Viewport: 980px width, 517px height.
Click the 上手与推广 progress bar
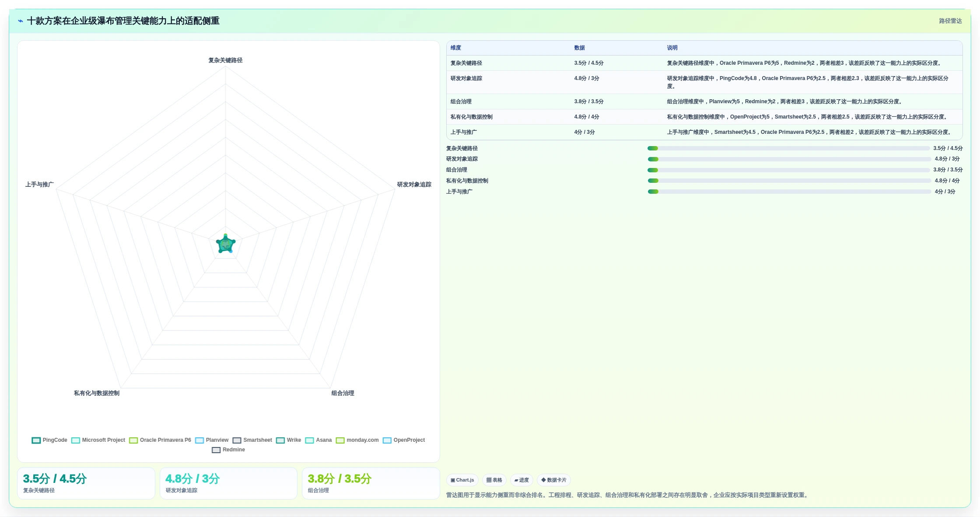click(789, 192)
